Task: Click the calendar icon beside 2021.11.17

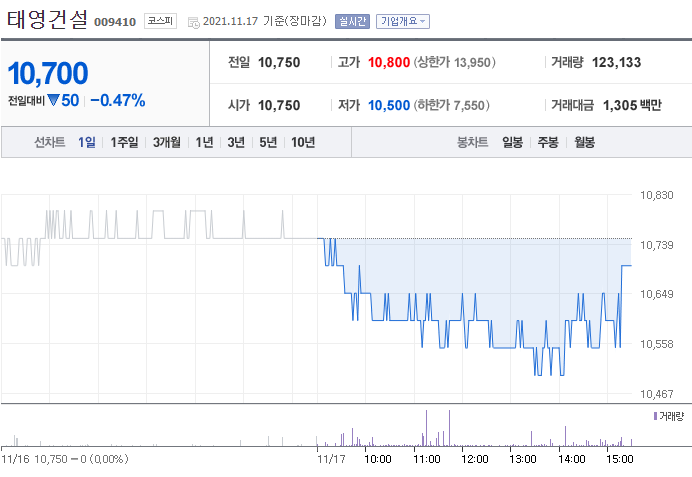Action: [x=193, y=23]
